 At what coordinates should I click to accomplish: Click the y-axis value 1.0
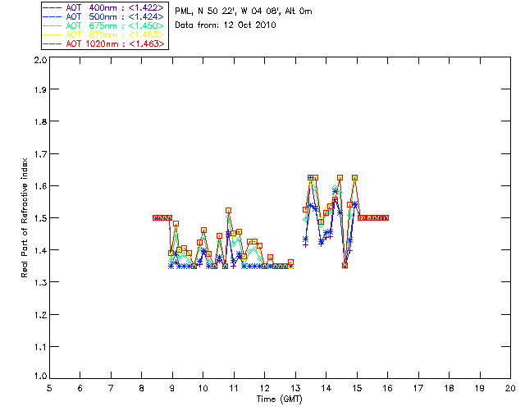coord(40,376)
